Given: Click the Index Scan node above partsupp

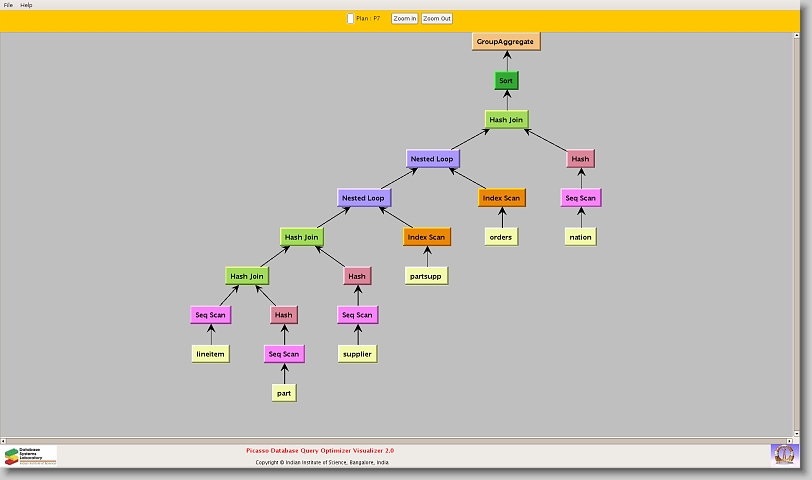Looking at the screenshot, I should click(427, 237).
